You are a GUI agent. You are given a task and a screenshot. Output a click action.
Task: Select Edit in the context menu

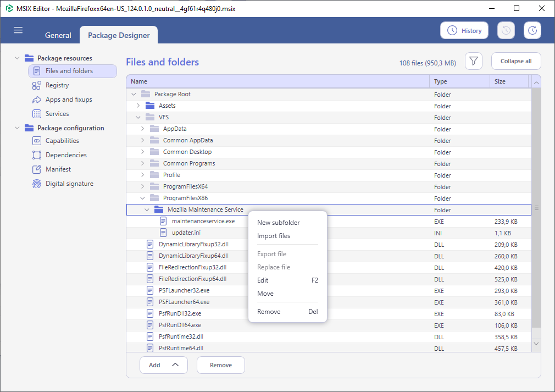point(287,280)
